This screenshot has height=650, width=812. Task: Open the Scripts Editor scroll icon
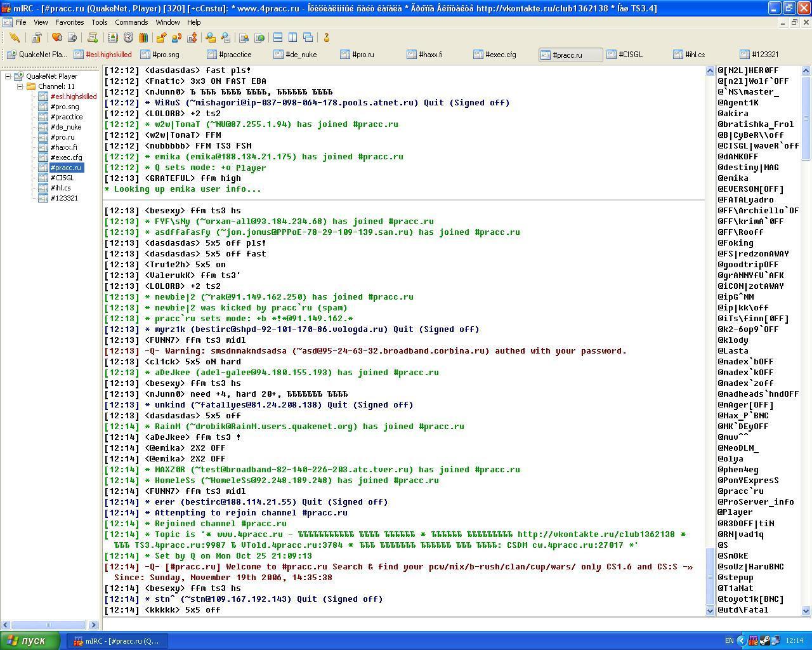[x=93, y=38]
